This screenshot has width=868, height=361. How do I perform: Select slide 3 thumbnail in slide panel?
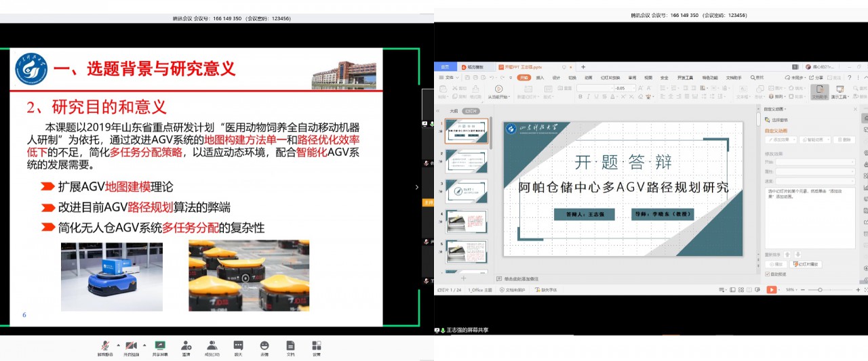pos(466,192)
